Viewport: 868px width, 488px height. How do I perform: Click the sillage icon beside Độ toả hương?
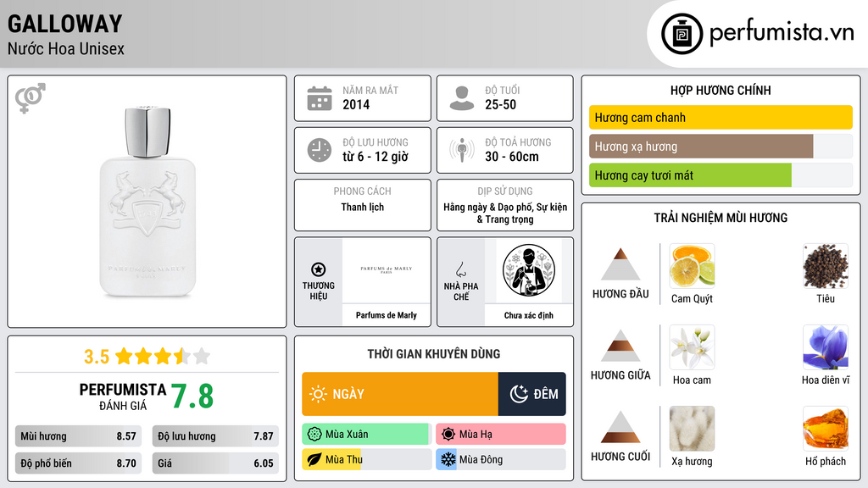(462, 150)
